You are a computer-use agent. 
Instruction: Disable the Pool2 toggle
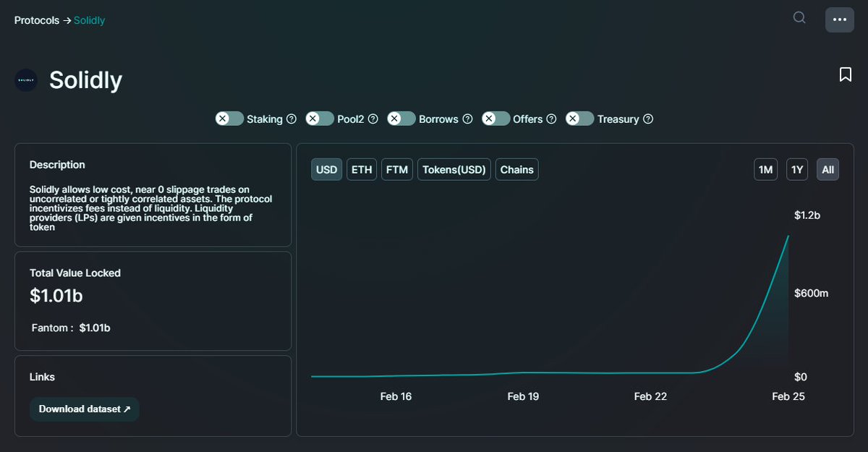(x=319, y=119)
